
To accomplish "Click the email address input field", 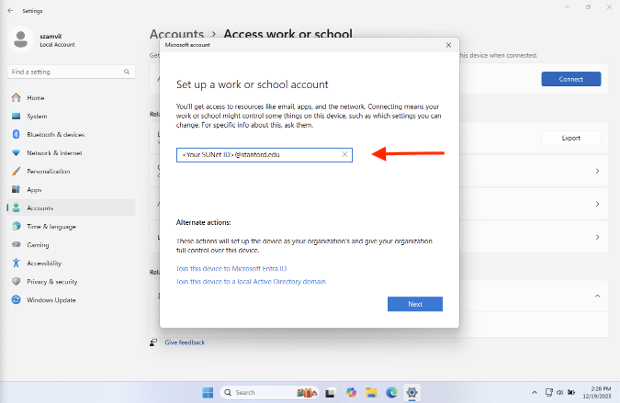I will pos(264,155).
